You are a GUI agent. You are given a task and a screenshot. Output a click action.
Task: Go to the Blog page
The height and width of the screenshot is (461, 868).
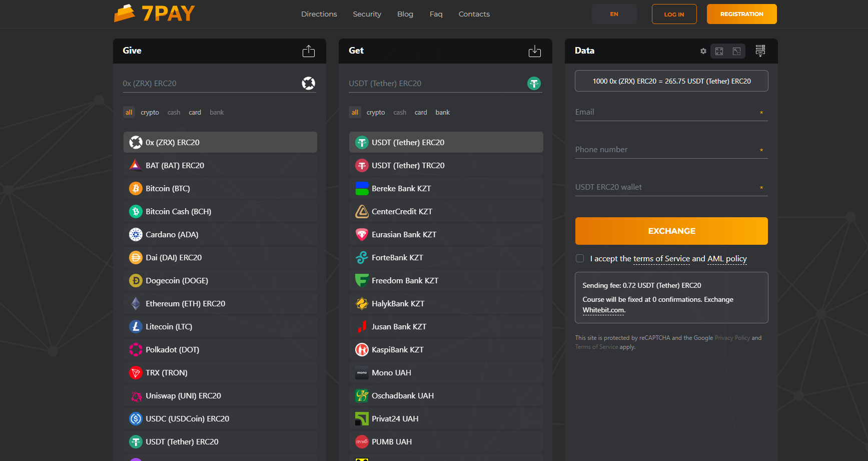405,14
